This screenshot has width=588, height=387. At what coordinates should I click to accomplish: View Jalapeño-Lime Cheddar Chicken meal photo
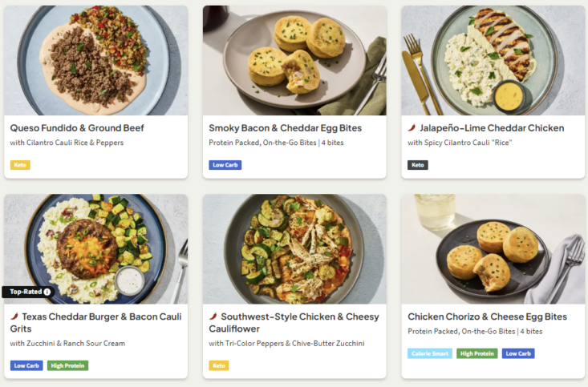coord(493,60)
